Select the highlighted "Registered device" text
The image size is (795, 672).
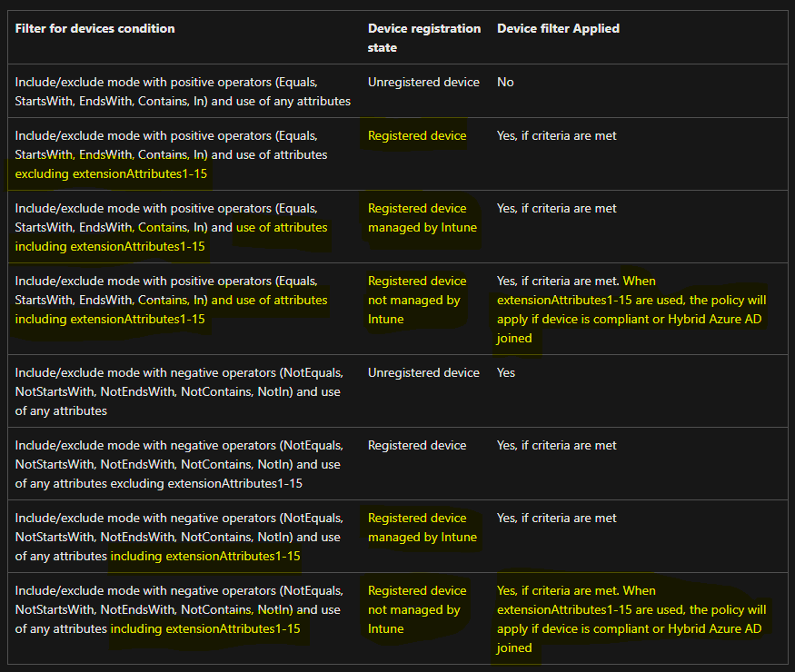coord(416,135)
